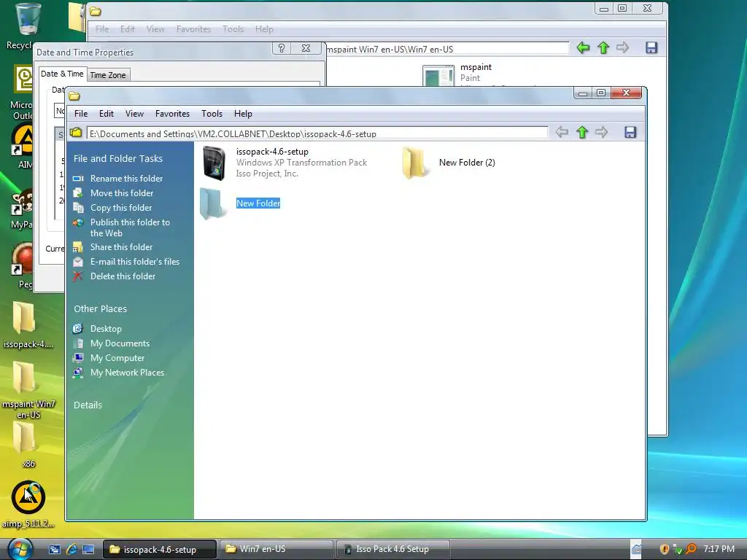
Task: Open My Network Places link
Action: [127, 373]
